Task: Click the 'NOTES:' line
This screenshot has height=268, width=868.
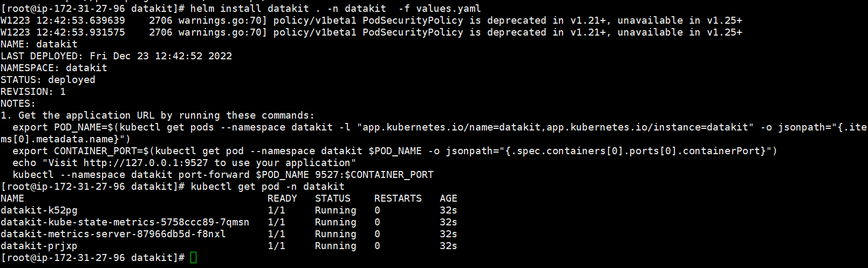Action: click(x=18, y=104)
